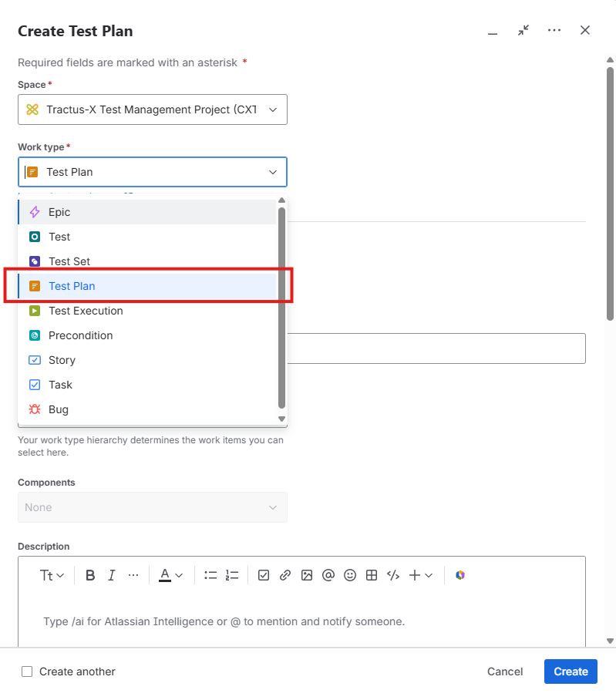Open the insert plus menu
This screenshot has width=616, height=700.
420,575
